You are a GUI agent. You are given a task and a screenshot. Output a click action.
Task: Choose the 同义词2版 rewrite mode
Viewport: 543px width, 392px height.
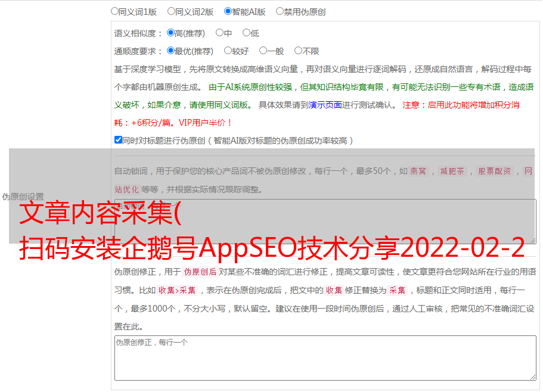(x=171, y=11)
